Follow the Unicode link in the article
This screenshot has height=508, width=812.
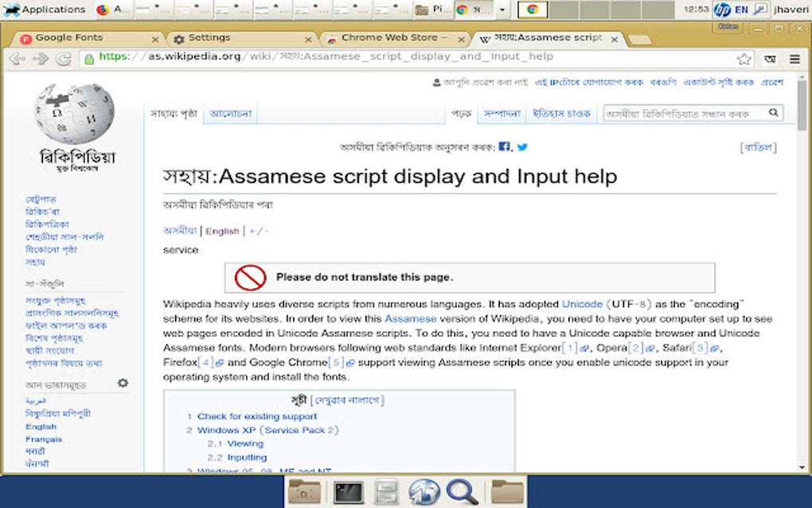(x=581, y=303)
